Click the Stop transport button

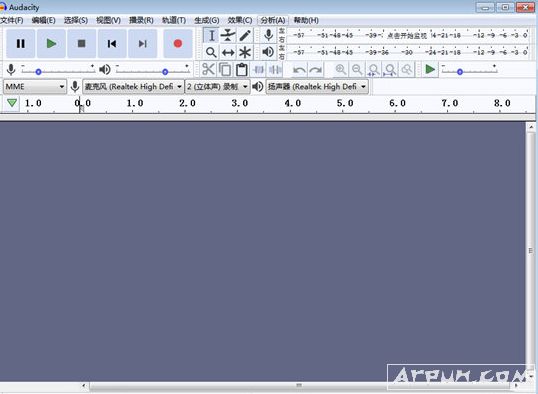pyautogui.click(x=81, y=44)
